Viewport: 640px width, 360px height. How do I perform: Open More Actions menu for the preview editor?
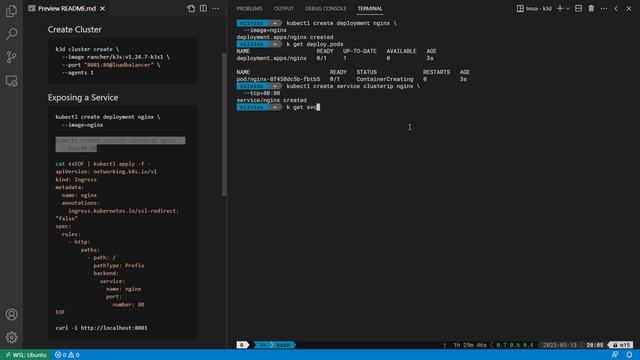216,9
